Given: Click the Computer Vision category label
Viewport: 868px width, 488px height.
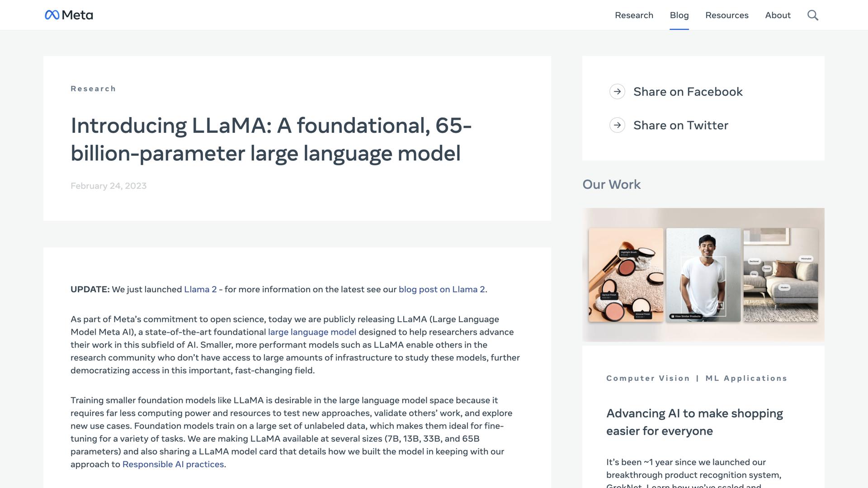Looking at the screenshot, I should coord(648,379).
